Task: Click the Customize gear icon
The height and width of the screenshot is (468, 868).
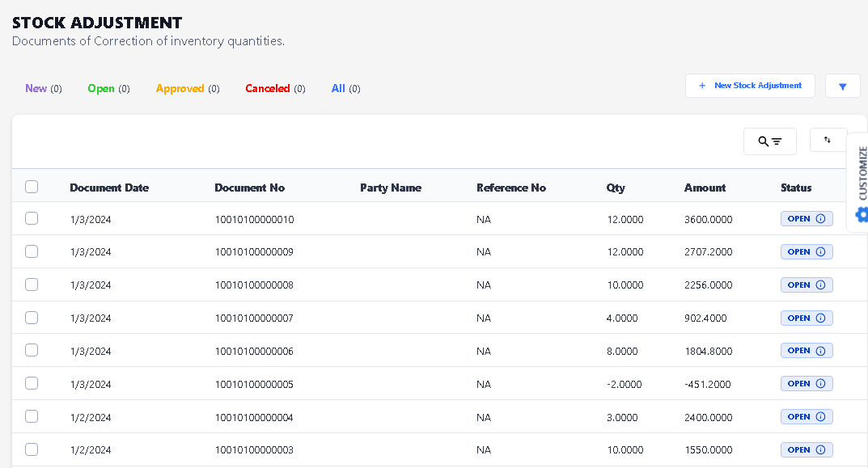Action: coord(862,214)
